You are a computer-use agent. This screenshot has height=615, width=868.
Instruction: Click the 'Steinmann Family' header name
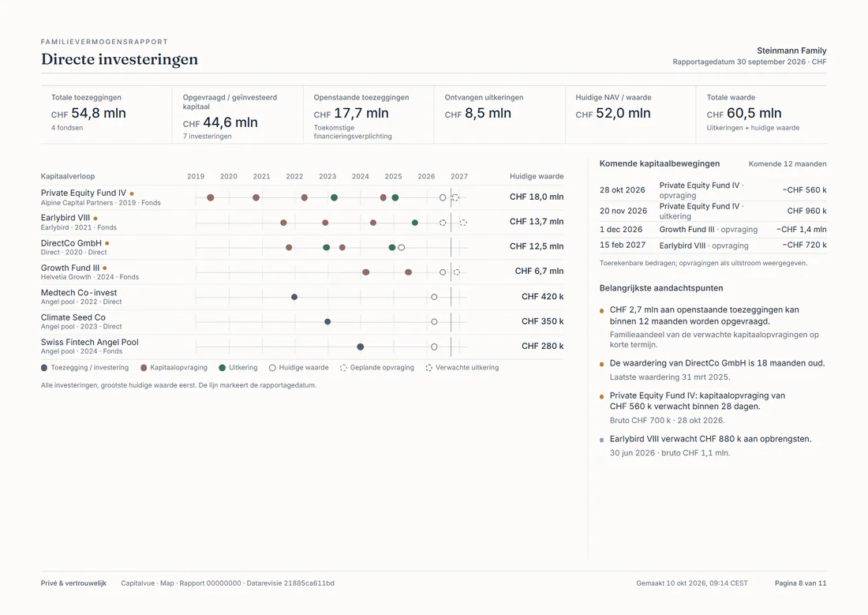click(791, 51)
